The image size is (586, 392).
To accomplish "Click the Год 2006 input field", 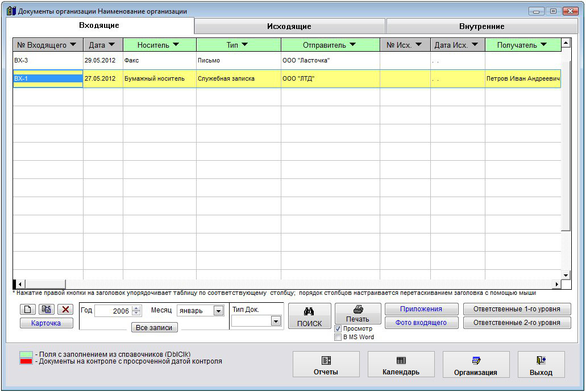I will (x=113, y=311).
